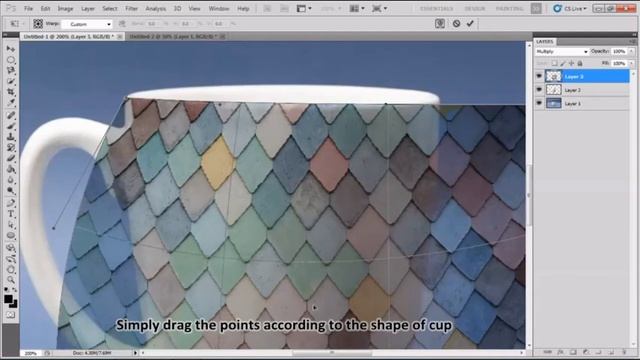
Task: Select the Eraser tool
Action: pyautogui.click(x=11, y=158)
